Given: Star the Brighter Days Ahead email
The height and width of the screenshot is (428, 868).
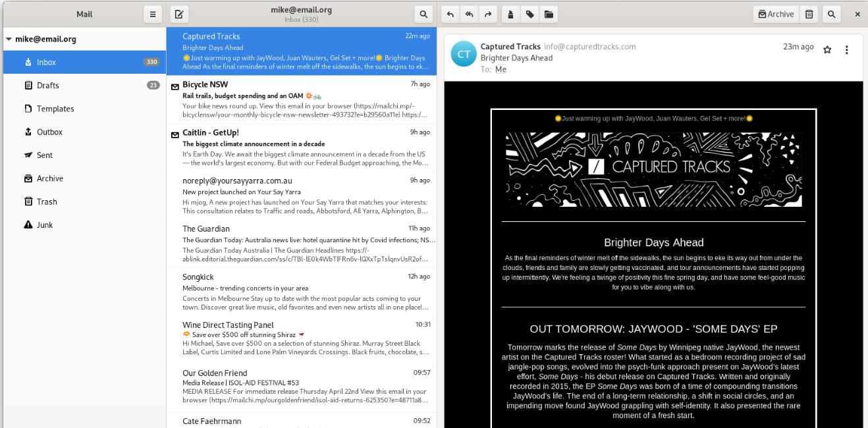Looking at the screenshot, I should pos(827,49).
